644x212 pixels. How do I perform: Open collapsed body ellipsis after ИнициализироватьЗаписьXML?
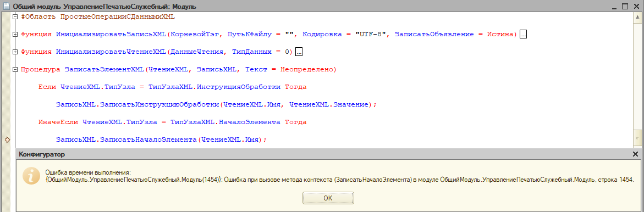523,35
